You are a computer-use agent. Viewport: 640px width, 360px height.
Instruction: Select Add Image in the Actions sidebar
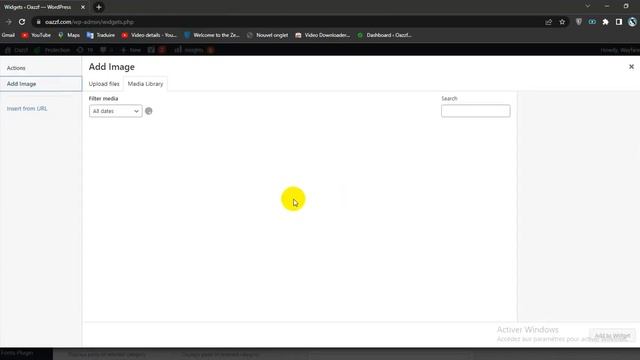click(x=41, y=84)
